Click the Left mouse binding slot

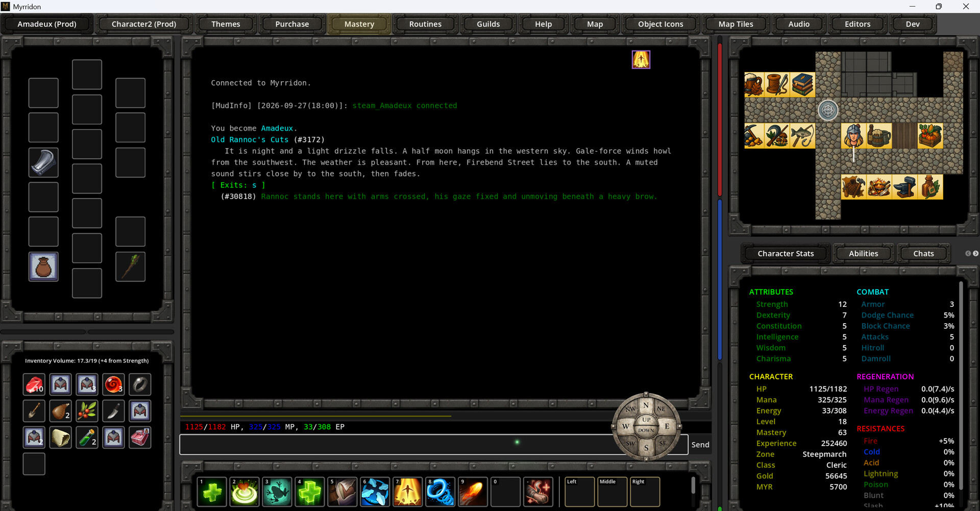[579, 492]
